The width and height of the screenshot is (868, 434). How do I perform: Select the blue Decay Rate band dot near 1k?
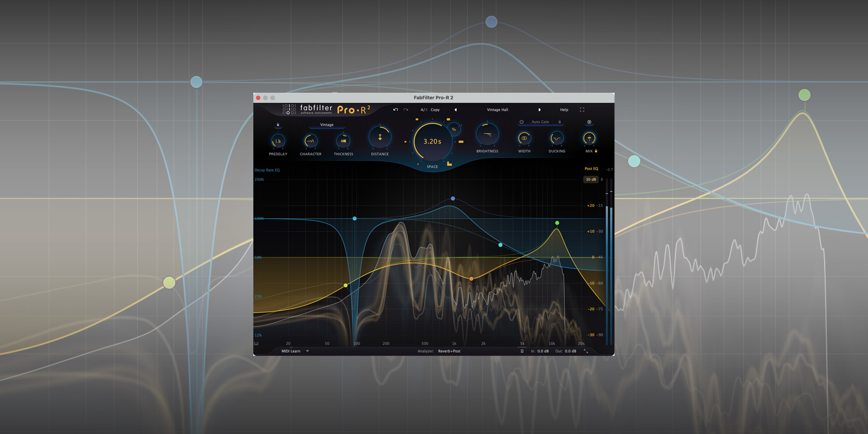point(453,199)
